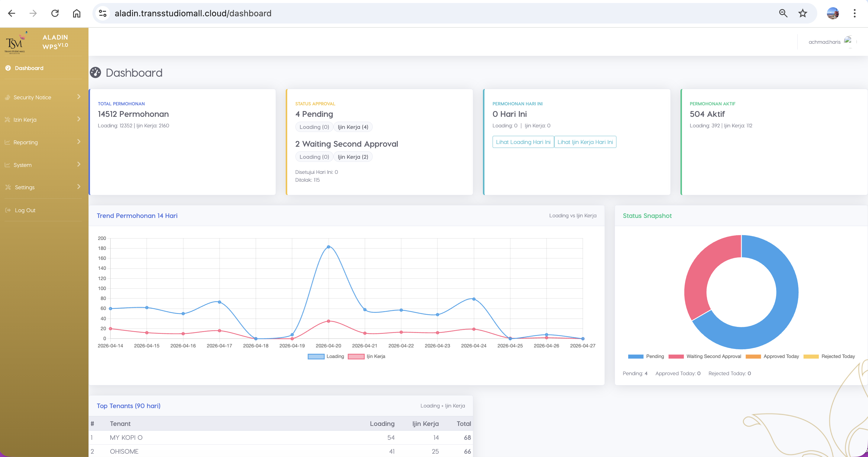
Task: Bookmark this page with the star icon
Action: point(803,14)
